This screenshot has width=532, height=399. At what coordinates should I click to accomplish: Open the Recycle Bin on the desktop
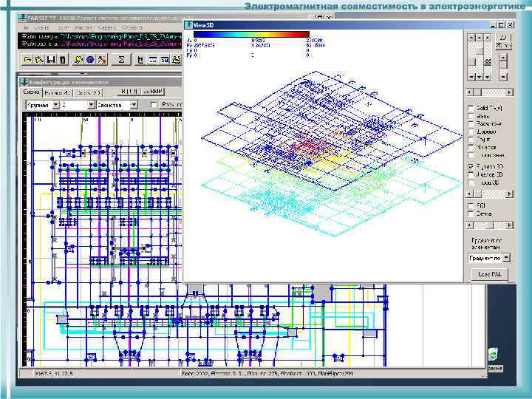[x=494, y=355]
